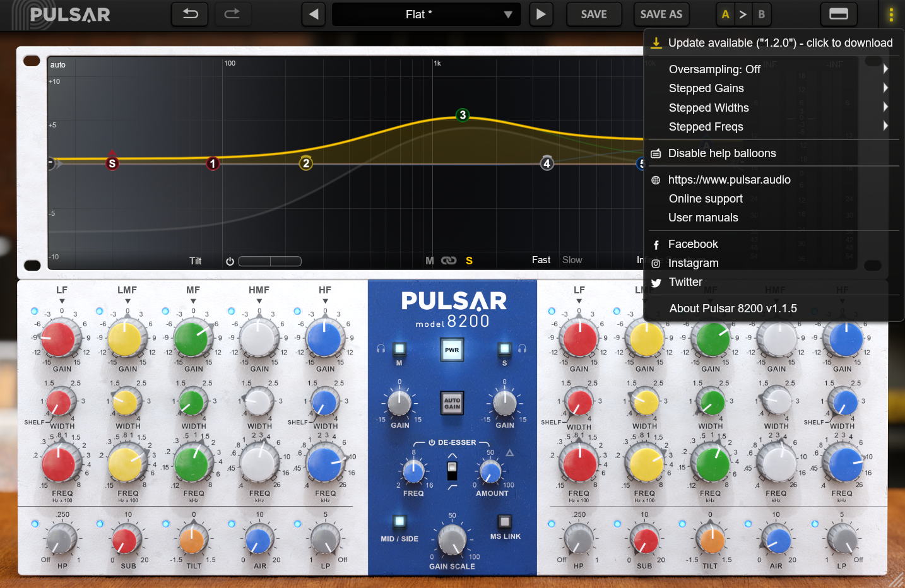Click left channel LF red GAIN knob
Image resolution: width=905 pixels, height=588 pixels.
pos(59,339)
